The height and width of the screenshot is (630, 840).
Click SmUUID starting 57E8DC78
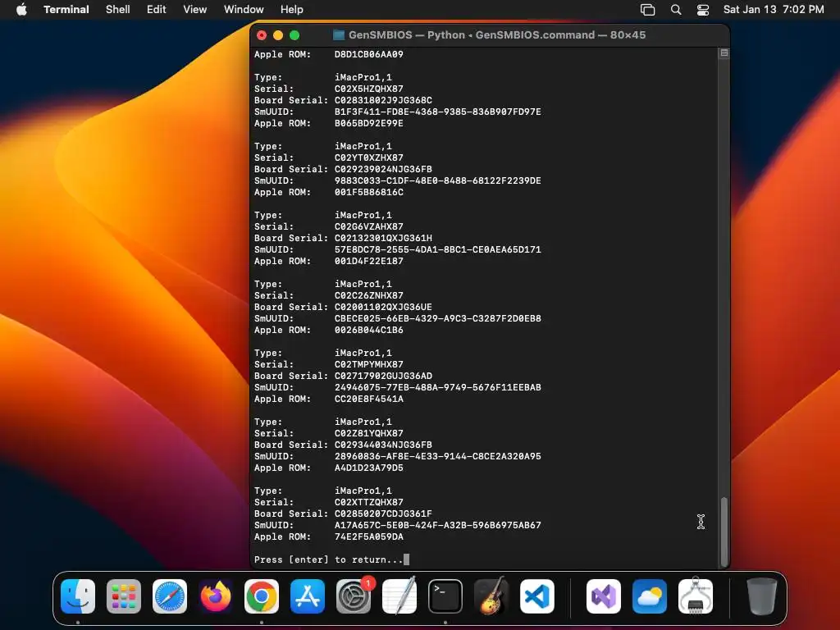point(438,249)
